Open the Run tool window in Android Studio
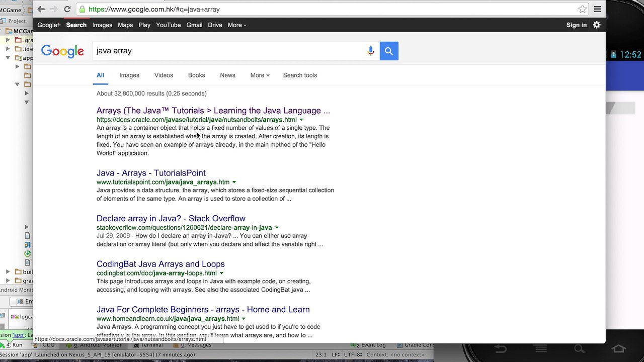This screenshot has width=644, height=362. coord(14,345)
